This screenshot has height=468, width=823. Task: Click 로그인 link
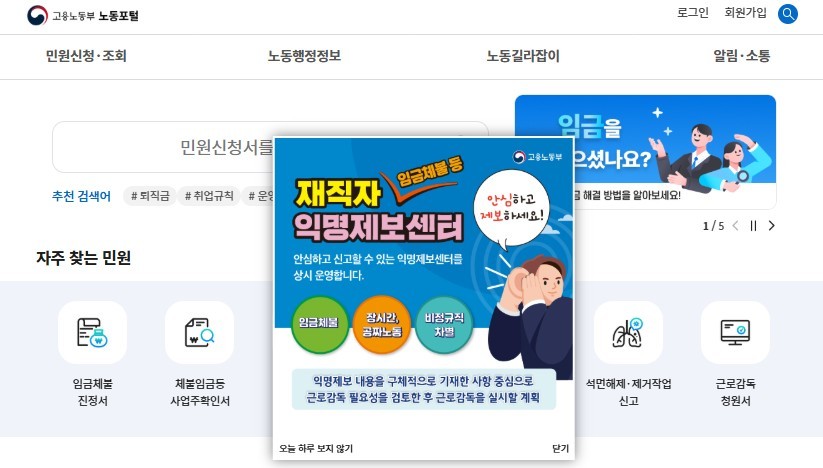click(x=693, y=13)
